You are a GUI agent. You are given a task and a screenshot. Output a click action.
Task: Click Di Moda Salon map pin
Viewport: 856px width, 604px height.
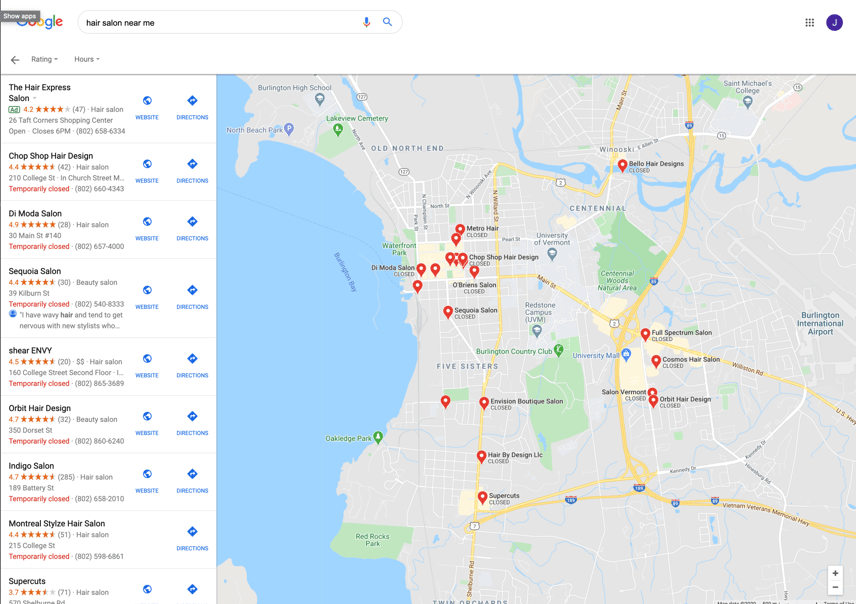421,270
